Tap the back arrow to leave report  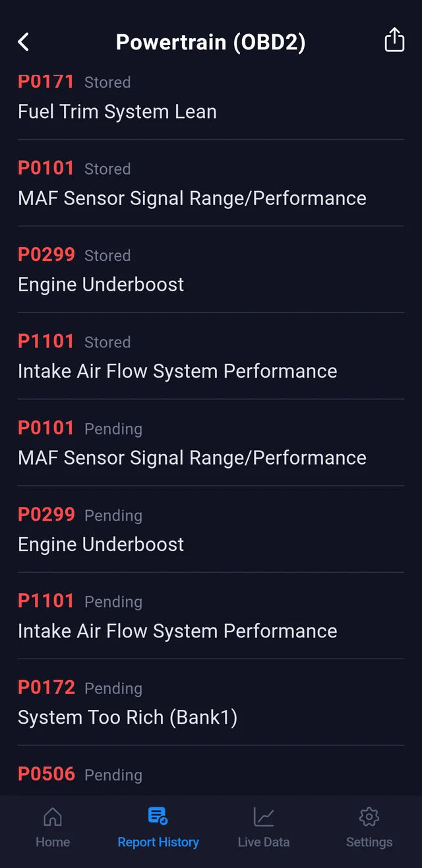[24, 42]
